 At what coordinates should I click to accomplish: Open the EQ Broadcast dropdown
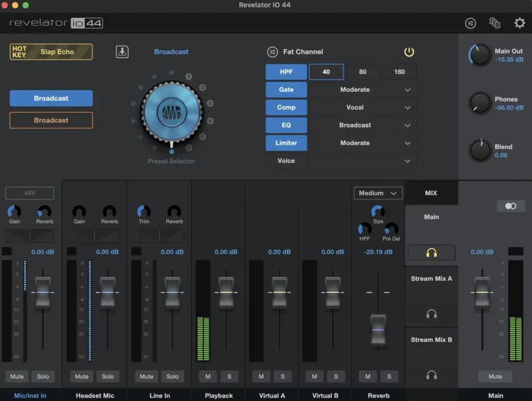[363, 125]
